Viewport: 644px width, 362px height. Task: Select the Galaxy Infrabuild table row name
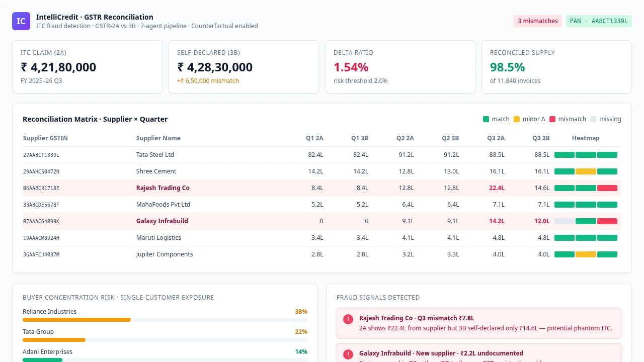[162, 221]
